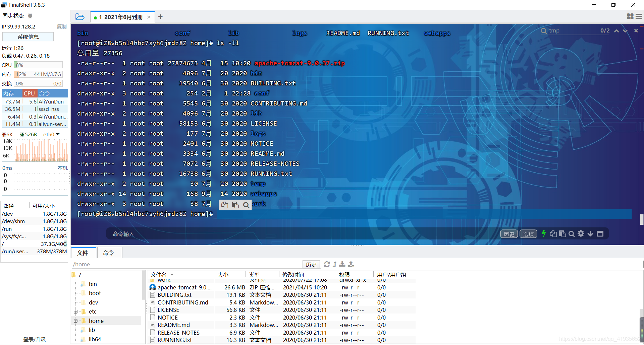The image size is (644, 345).
Task: Sort by 文件名 column header
Action: click(x=181, y=275)
